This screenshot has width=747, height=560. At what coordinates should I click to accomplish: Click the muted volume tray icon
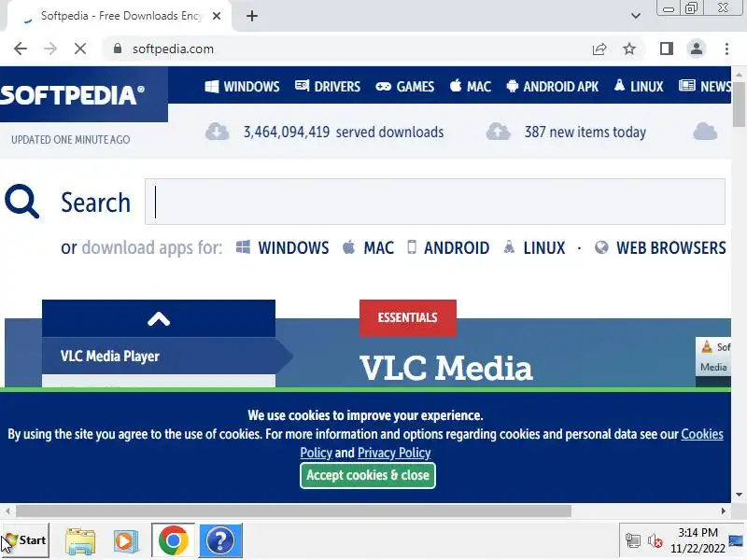[655, 540]
